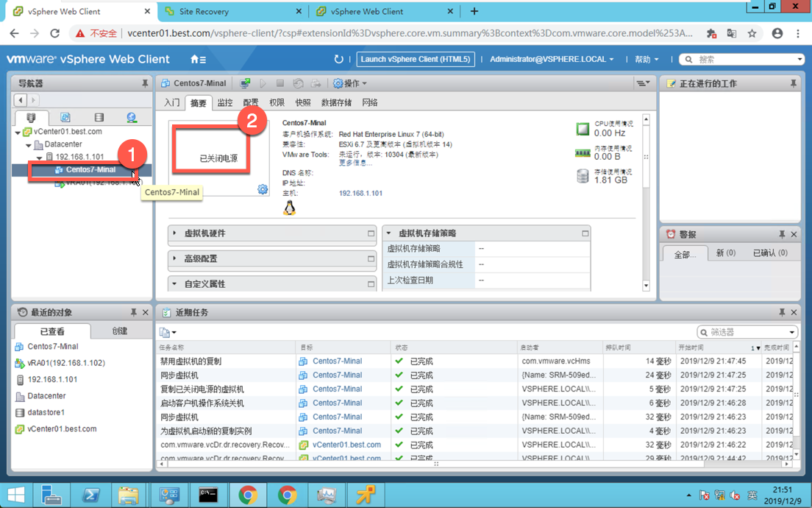Click Launch vSphere Client (HTML5) button
Image resolution: width=812 pixels, height=508 pixels.
(x=416, y=59)
